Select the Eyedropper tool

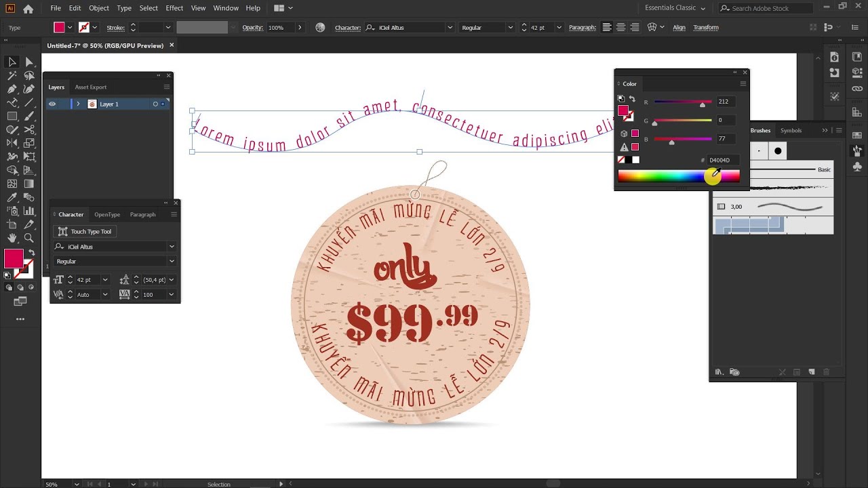click(x=12, y=197)
